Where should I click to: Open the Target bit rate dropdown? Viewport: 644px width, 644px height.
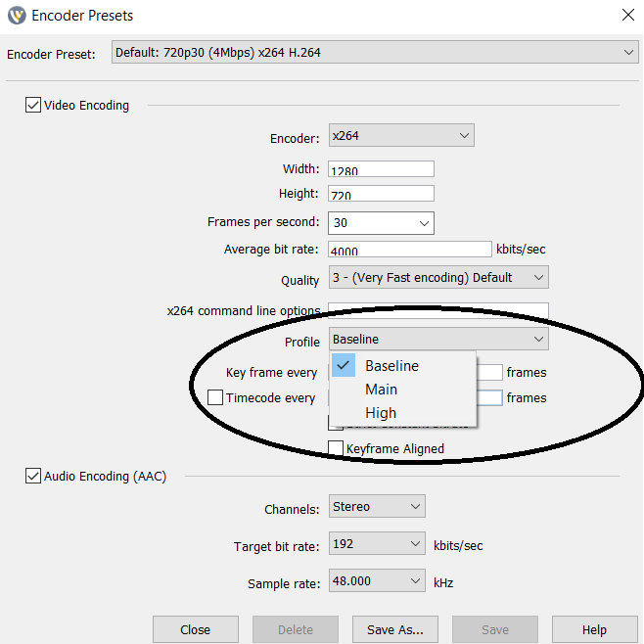point(377,543)
